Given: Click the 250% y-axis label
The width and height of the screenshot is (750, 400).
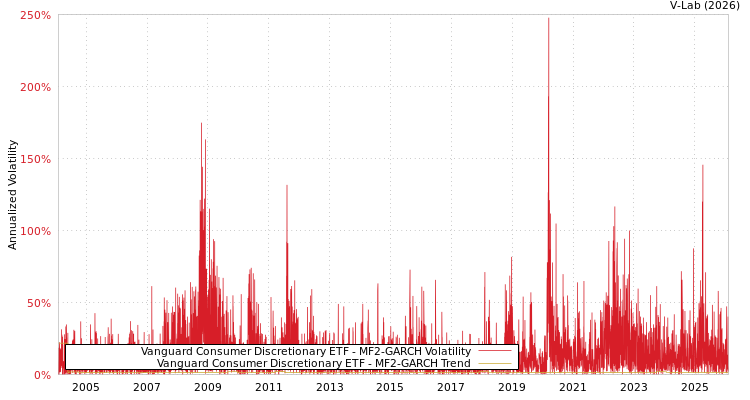Looking at the screenshot, I should click(35, 15).
